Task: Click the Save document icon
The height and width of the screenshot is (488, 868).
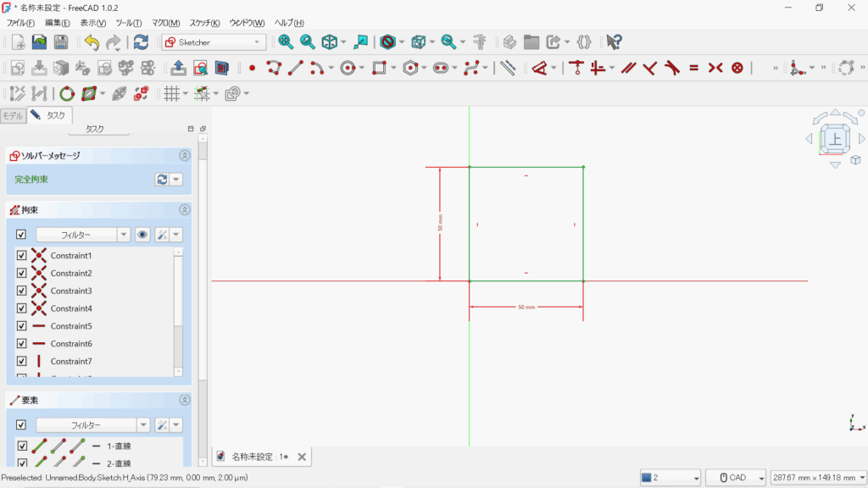Action: [x=61, y=42]
